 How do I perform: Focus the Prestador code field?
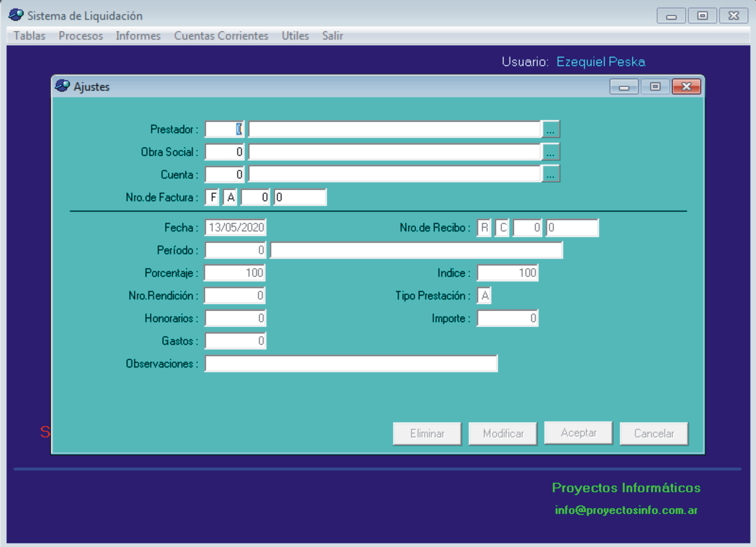[224, 129]
